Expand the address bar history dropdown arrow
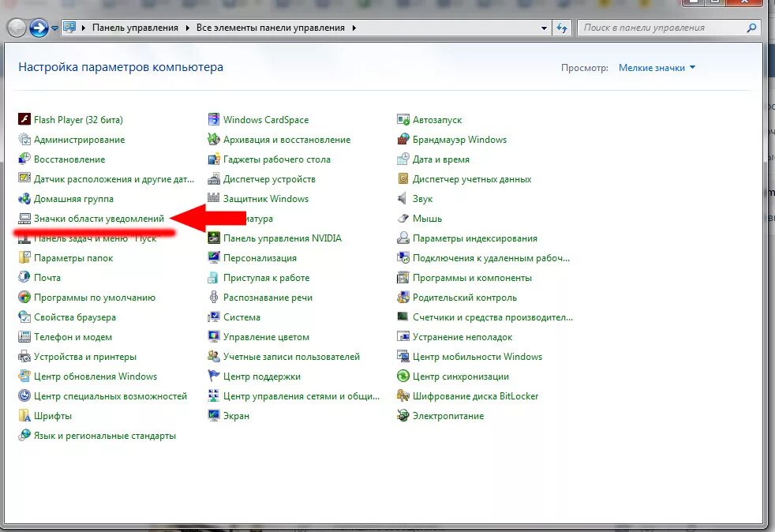775x532 pixels. point(545,28)
